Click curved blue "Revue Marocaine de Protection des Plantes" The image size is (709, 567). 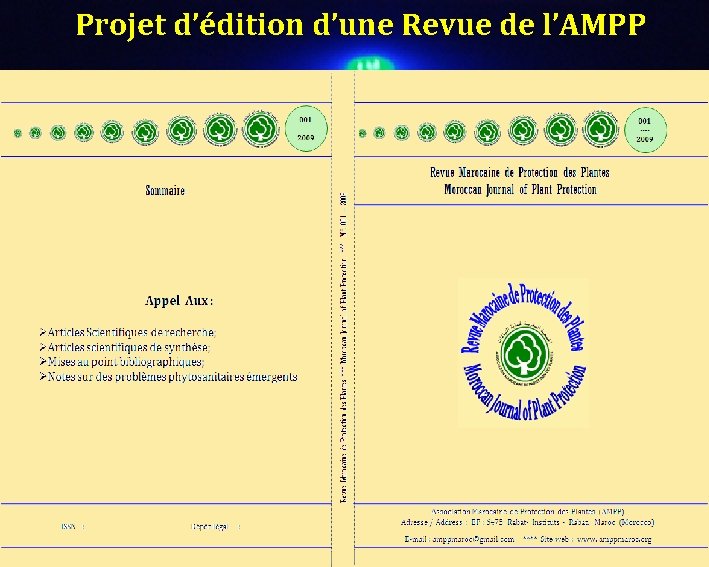[x=523, y=317]
